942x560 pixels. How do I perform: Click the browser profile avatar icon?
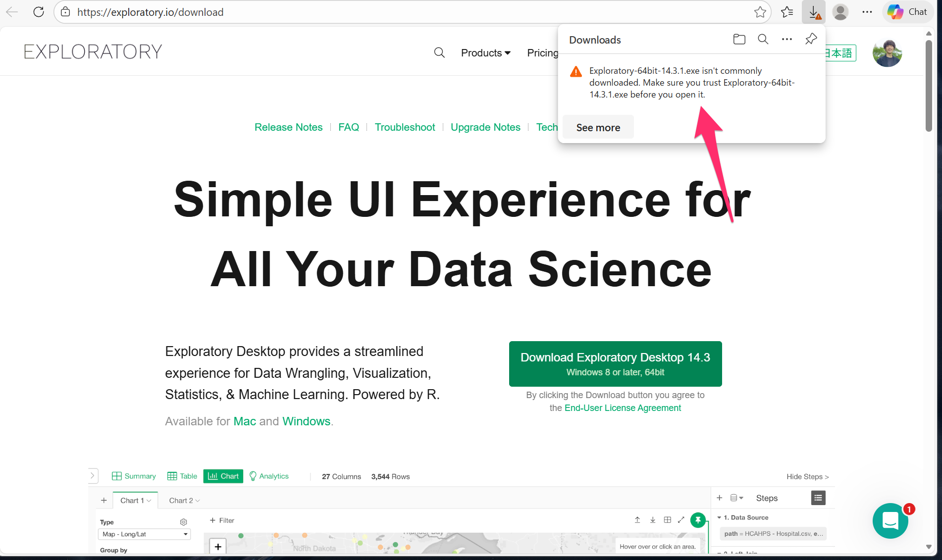pyautogui.click(x=840, y=12)
